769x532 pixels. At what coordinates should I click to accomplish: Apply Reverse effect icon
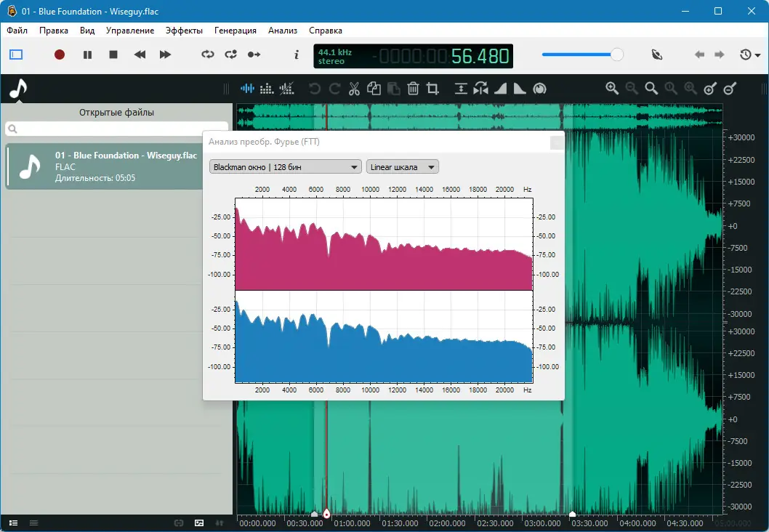[480, 89]
